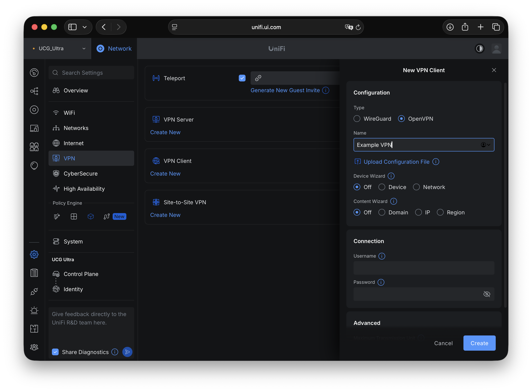Screen dimensions: 532x392
Task: Click the Create button
Action: coord(479,343)
